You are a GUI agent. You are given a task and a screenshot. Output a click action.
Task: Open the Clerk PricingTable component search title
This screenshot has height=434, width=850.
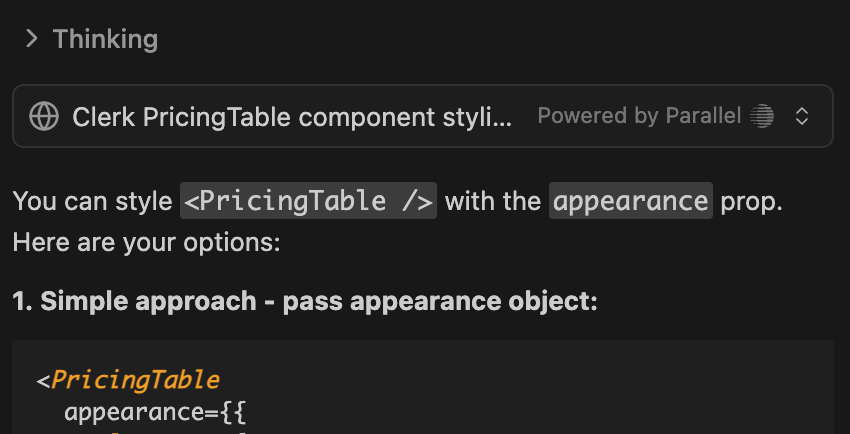click(292, 117)
